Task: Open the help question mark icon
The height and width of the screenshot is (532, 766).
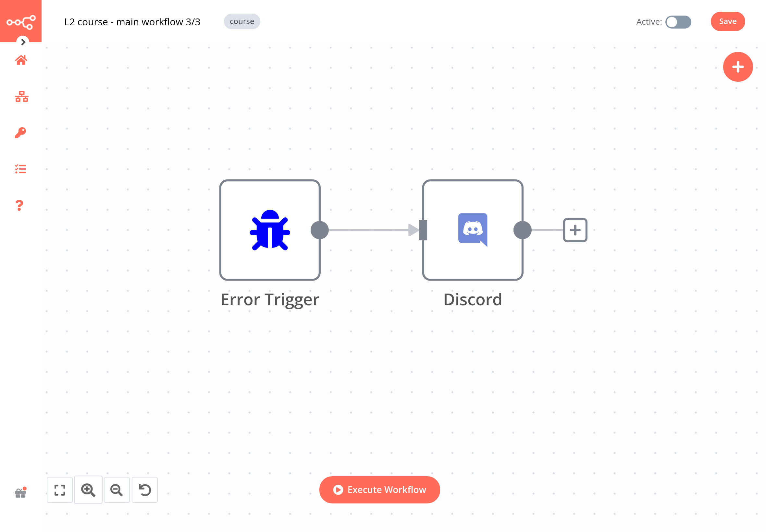Action: click(x=19, y=205)
